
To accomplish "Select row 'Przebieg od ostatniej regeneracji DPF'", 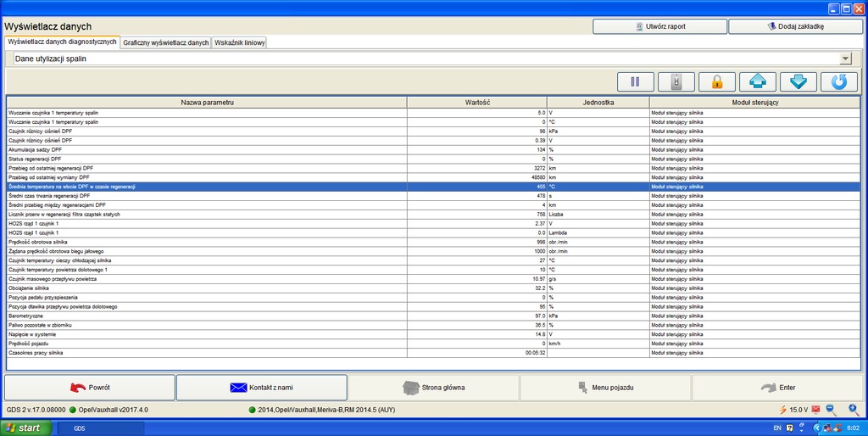I will pos(433,168).
